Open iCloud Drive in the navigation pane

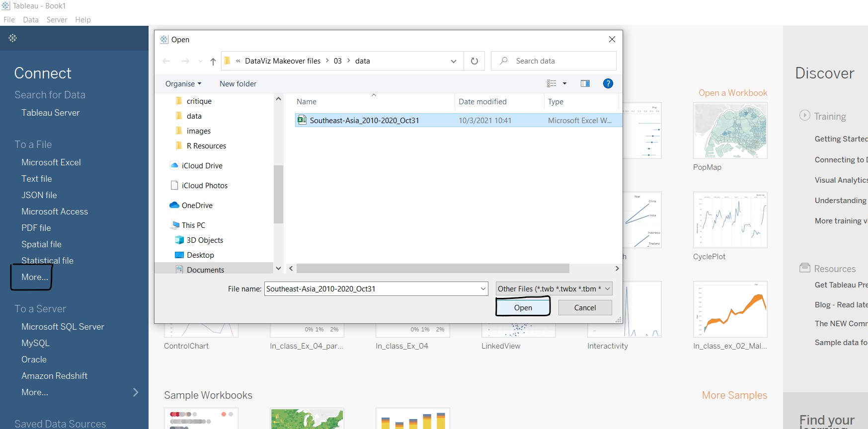pyautogui.click(x=202, y=165)
